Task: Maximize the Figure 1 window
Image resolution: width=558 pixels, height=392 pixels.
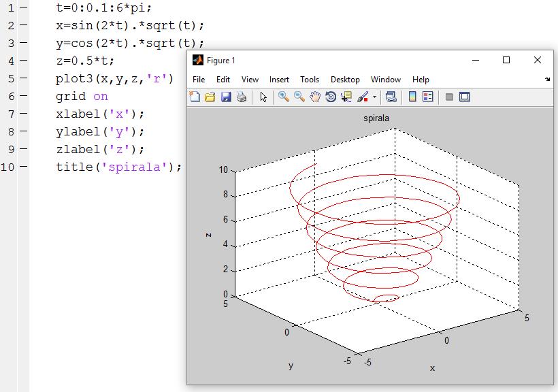Action: (x=506, y=60)
